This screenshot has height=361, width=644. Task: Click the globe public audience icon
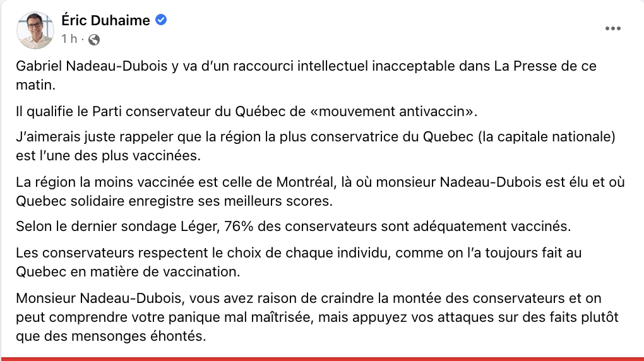[x=94, y=39]
